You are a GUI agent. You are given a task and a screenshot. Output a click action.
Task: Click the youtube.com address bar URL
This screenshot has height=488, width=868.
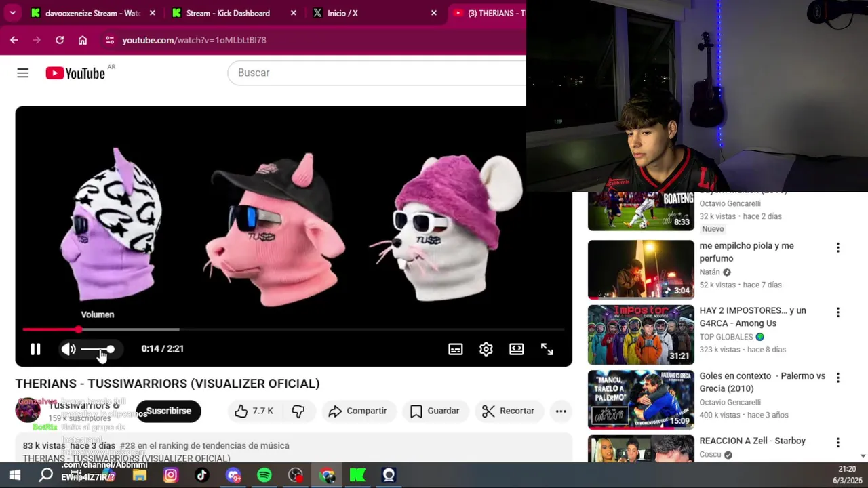[194, 40]
